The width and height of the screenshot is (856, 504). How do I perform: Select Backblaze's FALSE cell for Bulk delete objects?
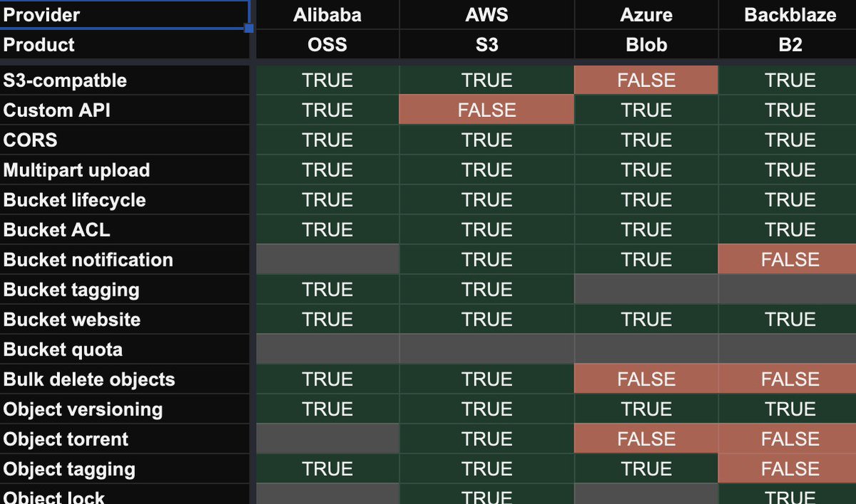tap(788, 379)
